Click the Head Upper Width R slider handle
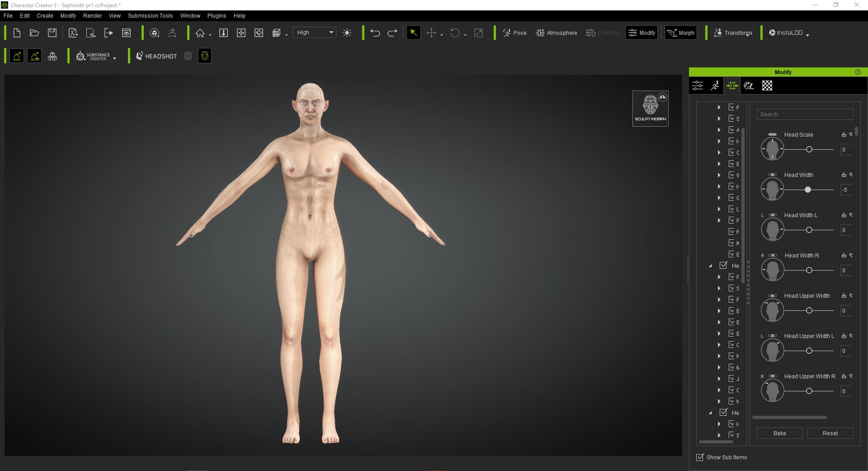 (x=809, y=391)
